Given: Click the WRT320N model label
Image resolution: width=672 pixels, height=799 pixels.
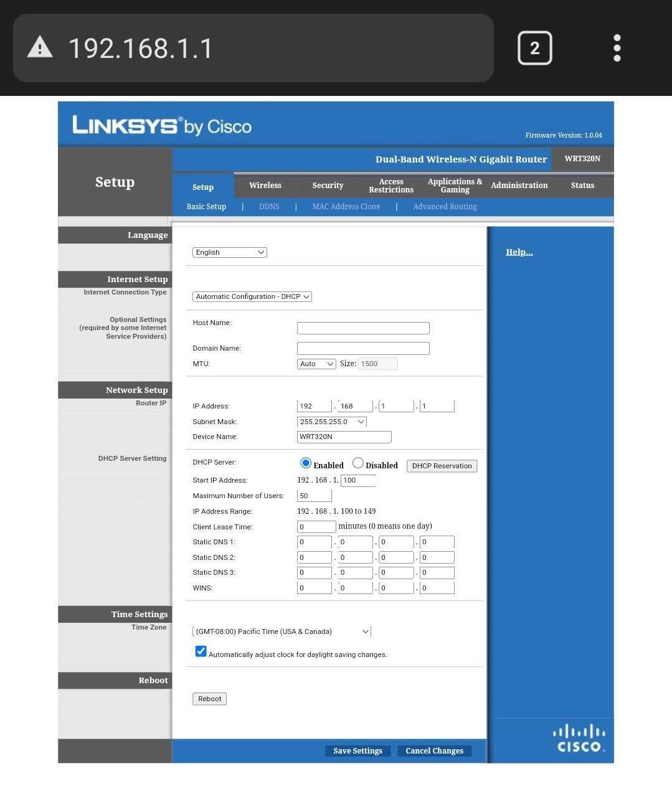Looking at the screenshot, I should pos(582,159).
